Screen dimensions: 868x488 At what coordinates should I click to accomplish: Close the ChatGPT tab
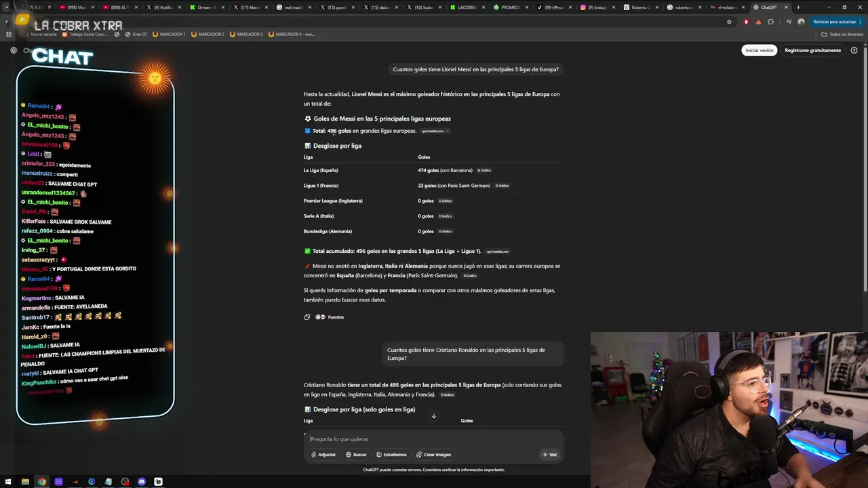tap(786, 7)
